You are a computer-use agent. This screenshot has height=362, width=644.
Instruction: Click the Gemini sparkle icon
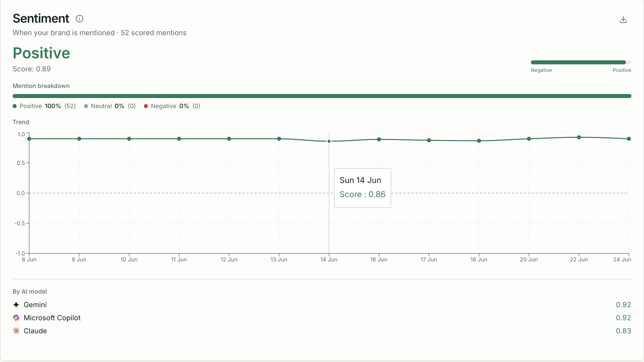point(16,305)
